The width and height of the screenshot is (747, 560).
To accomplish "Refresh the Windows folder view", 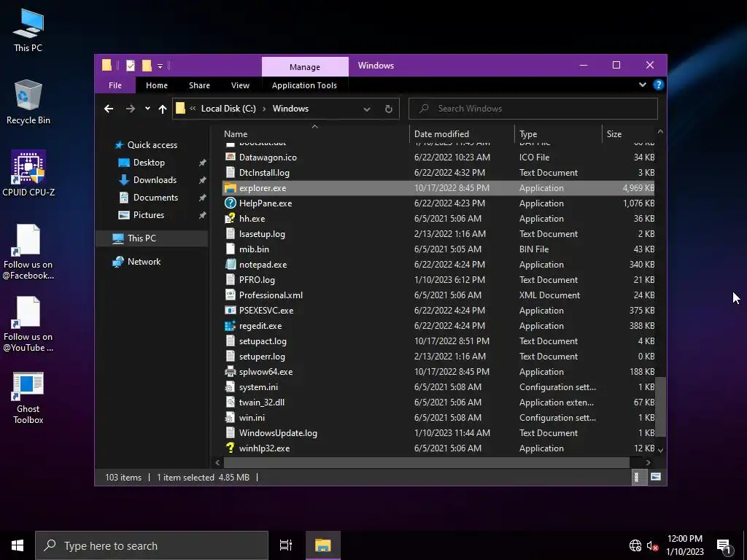I will tap(389, 109).
